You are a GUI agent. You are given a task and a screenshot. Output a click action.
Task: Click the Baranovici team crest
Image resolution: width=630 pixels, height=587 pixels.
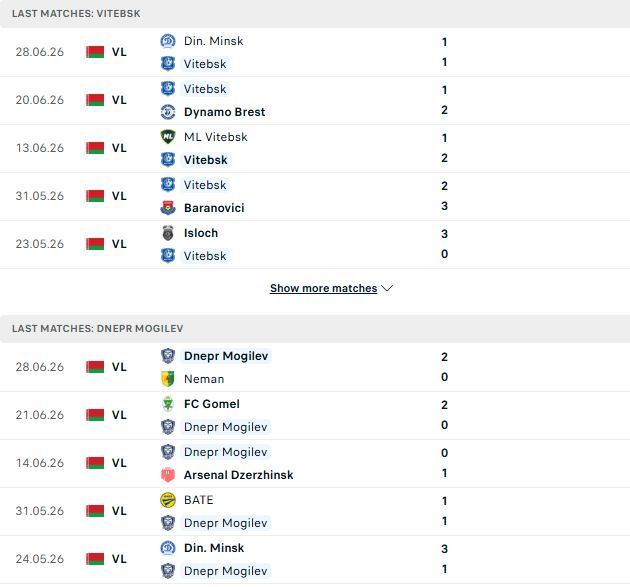[x=168, y=208]
